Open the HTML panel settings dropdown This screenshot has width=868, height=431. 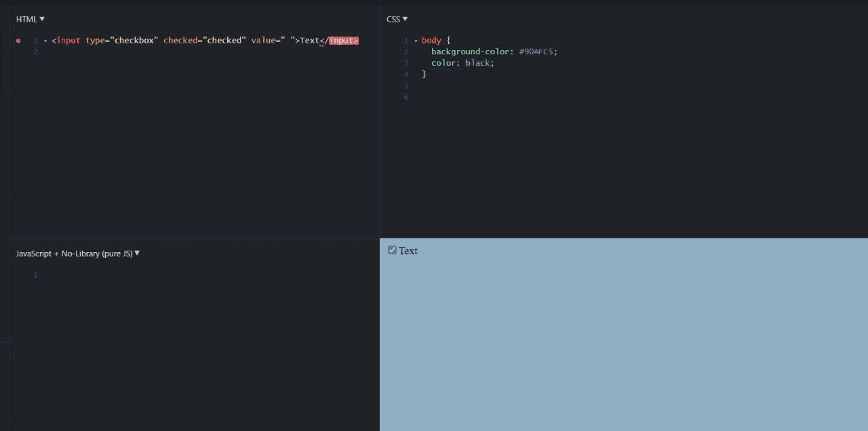(x=31, y=19)
